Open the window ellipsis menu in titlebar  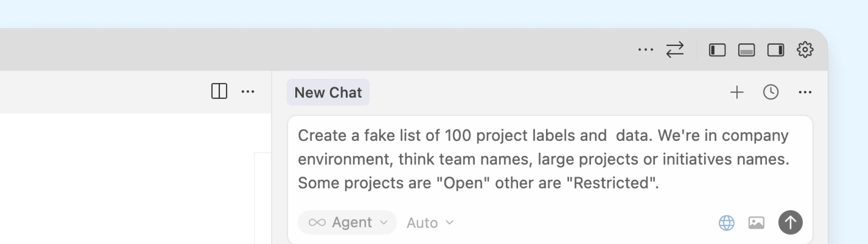(645, 50)
